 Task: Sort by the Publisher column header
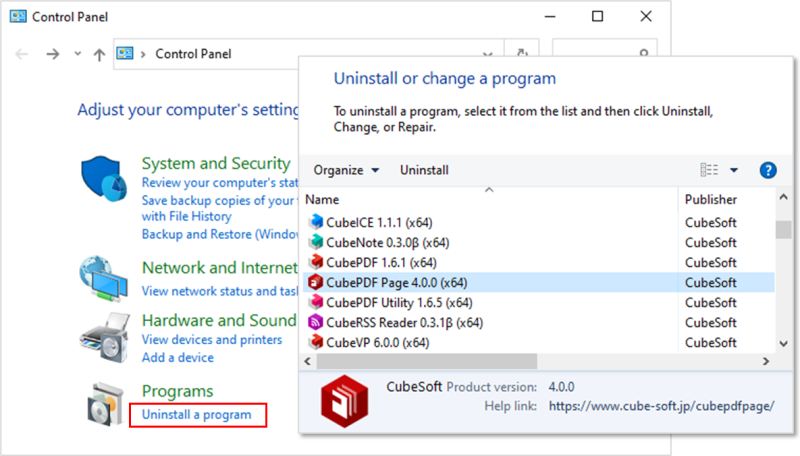point(711,199)
